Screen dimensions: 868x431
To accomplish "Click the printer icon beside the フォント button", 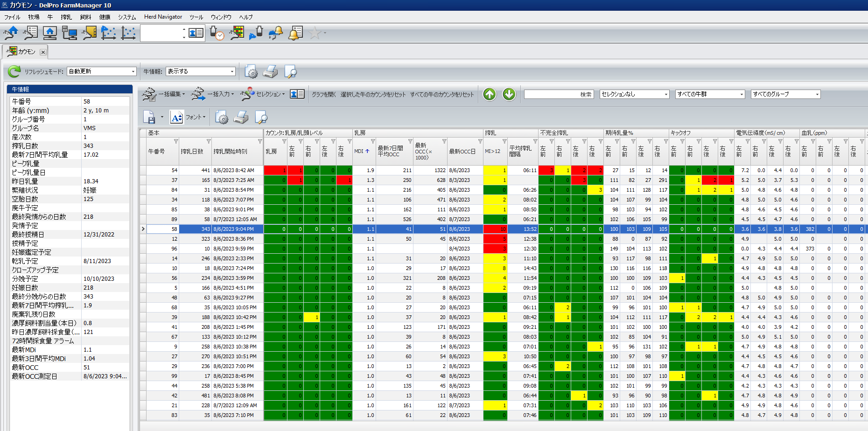I will click(x=241, y=118).
